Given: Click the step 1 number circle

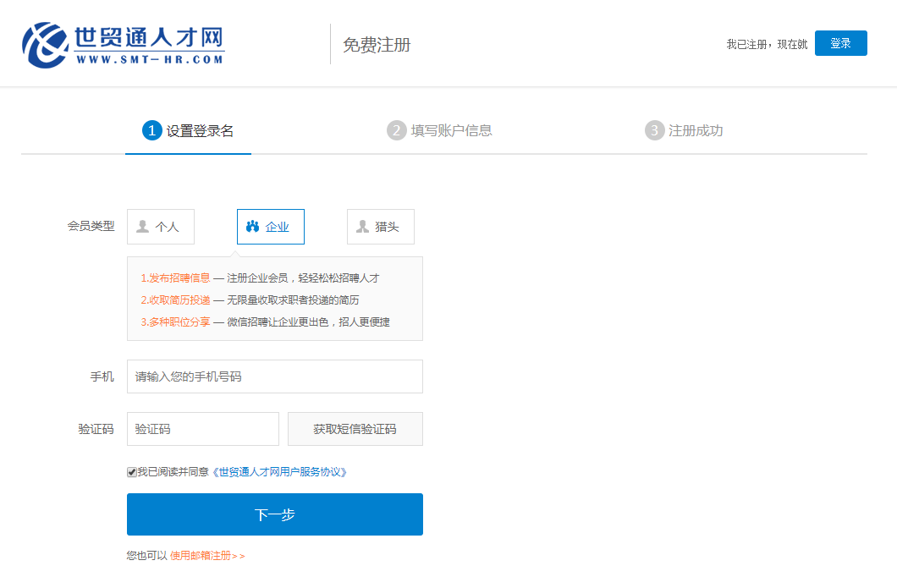Looking at the screenshot, I should click(x=151, y=130).
